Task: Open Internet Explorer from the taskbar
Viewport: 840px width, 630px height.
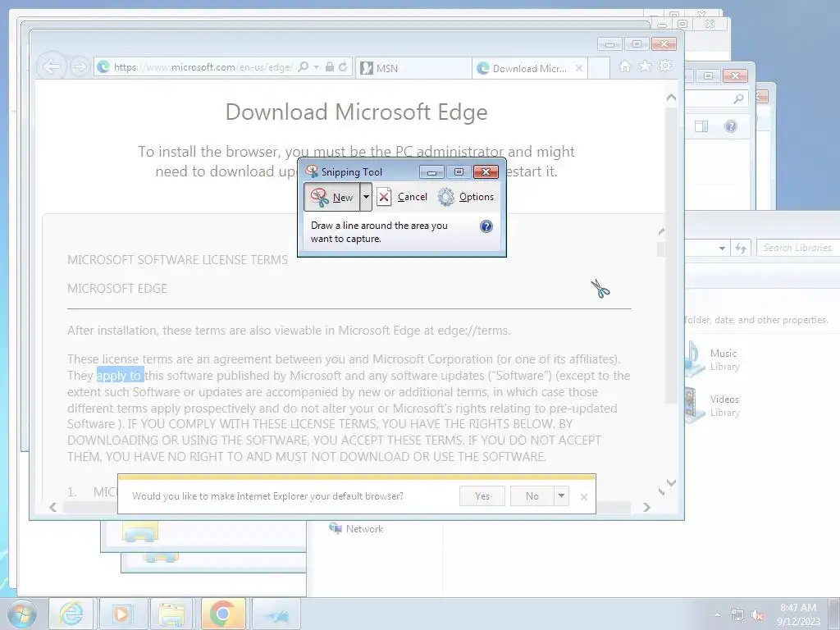Action: tap(71, 614)
